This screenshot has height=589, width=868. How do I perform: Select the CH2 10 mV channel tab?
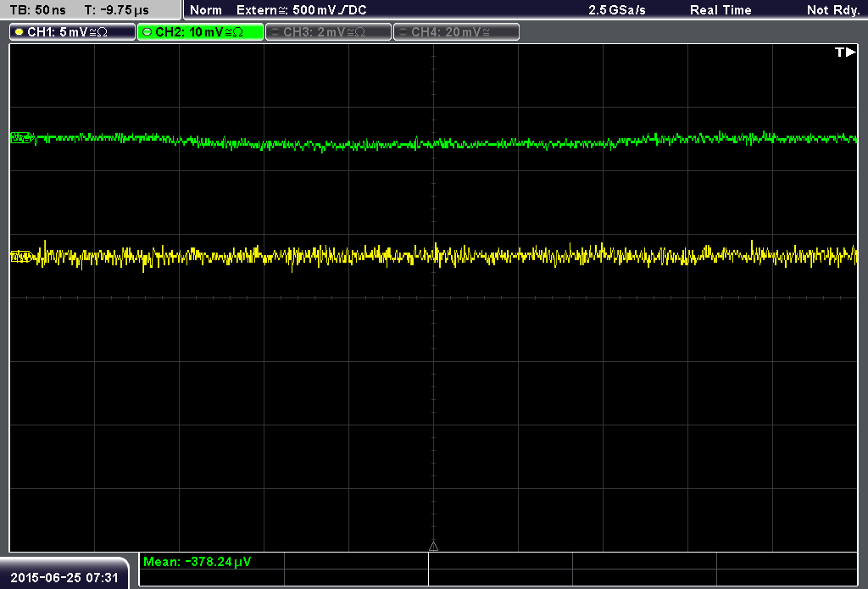pyautogui.click(x=200, y=32)
